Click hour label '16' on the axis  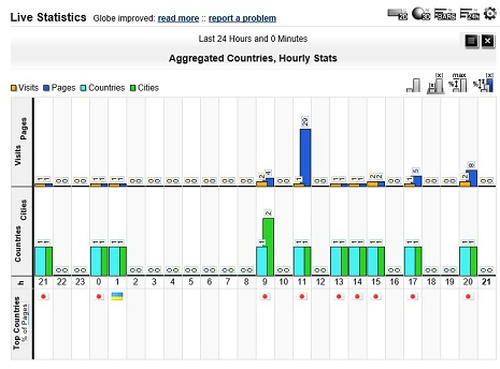394,282
